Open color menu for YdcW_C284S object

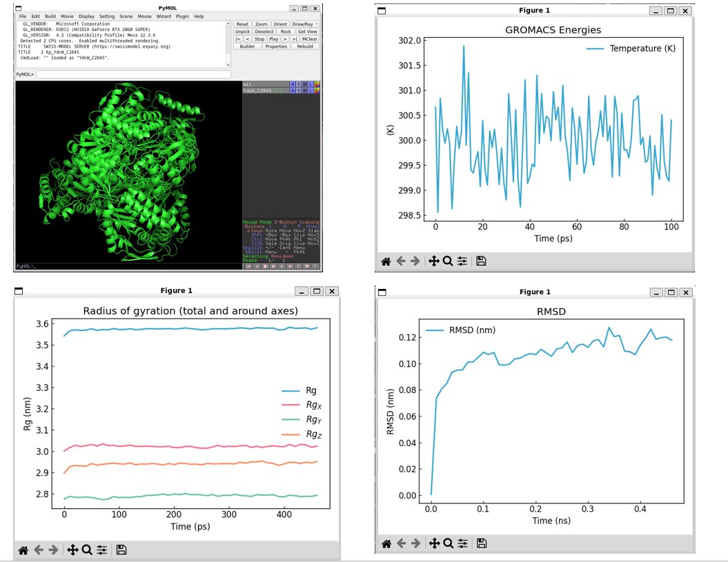coord(317,90)
